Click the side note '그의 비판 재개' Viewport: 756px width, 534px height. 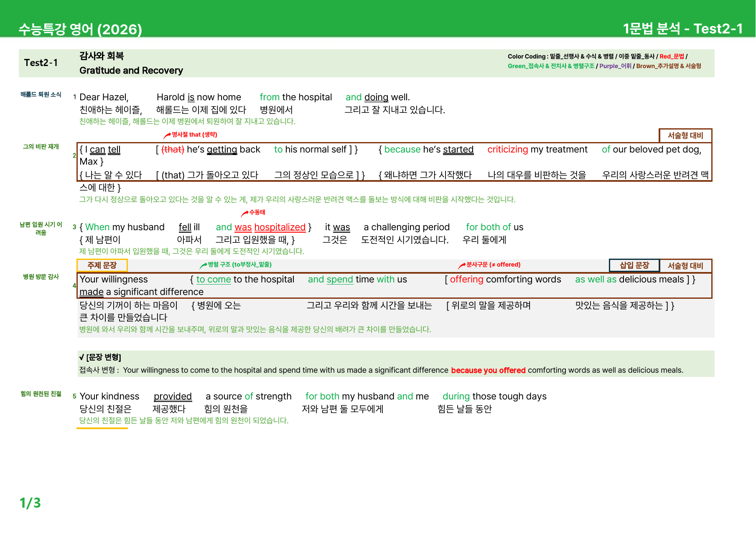[x=41, y=147]
